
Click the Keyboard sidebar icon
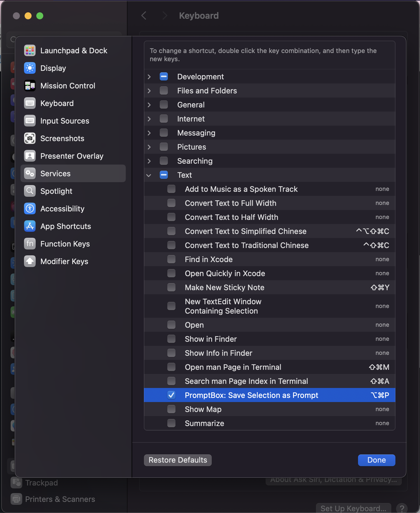tap(30, 103)
